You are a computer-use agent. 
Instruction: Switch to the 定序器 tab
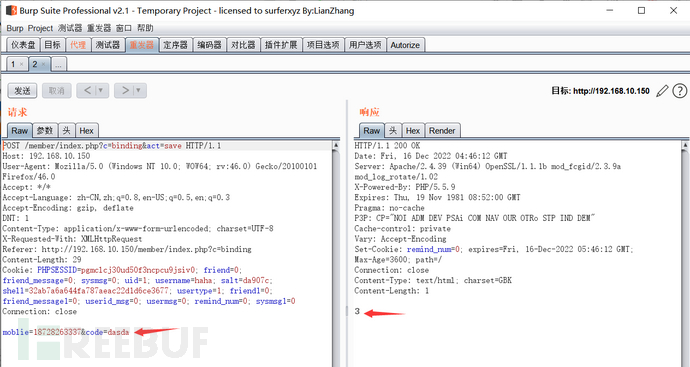175,45
